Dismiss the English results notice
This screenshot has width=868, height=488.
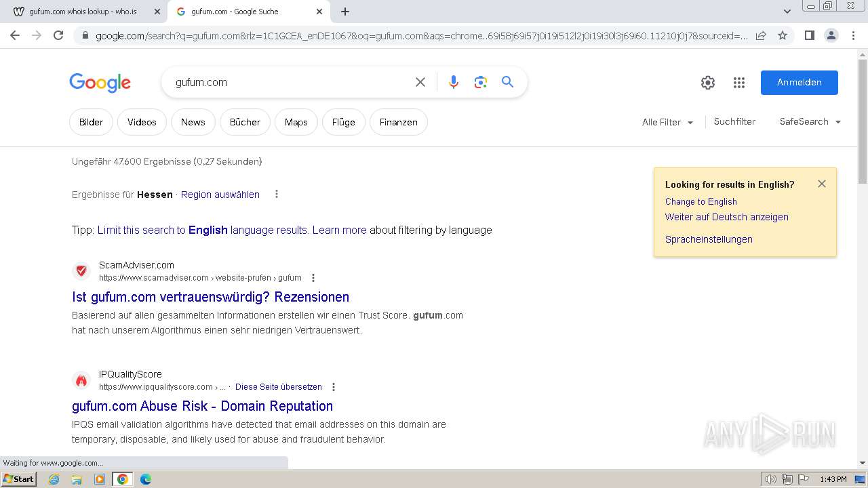[x=822, y=184]
